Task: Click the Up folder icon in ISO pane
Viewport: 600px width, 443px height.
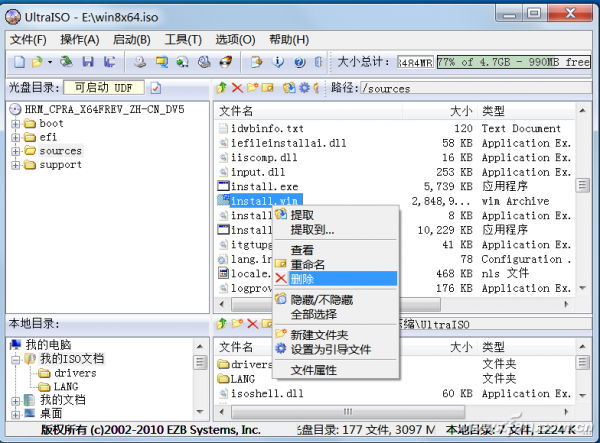Action: (222, 88)
